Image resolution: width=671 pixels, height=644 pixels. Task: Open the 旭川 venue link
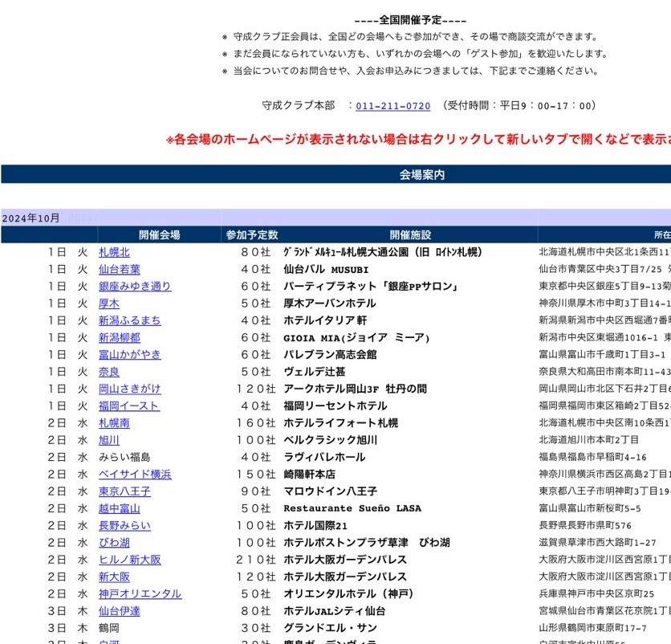(x=109, y=440)
